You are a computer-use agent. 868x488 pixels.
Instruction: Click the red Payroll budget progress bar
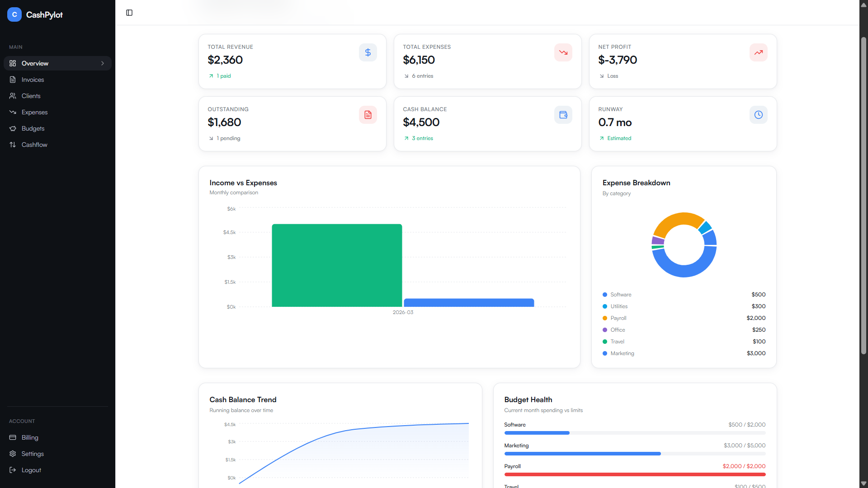click(633, 474)
